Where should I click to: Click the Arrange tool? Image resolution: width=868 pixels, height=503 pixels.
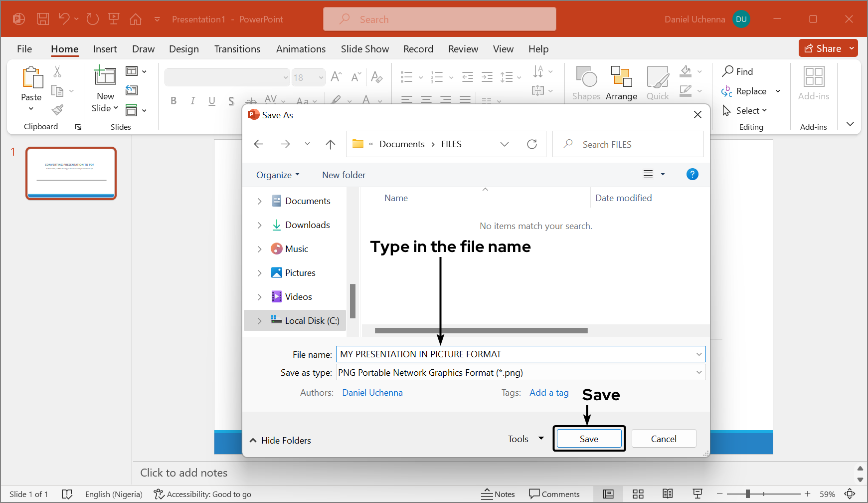(621, 82)
